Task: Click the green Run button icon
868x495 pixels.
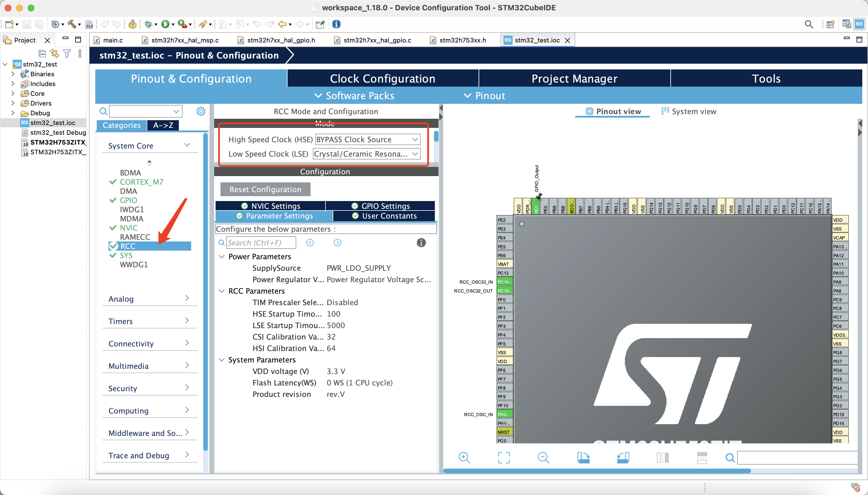Action: (x=165, y=24)
